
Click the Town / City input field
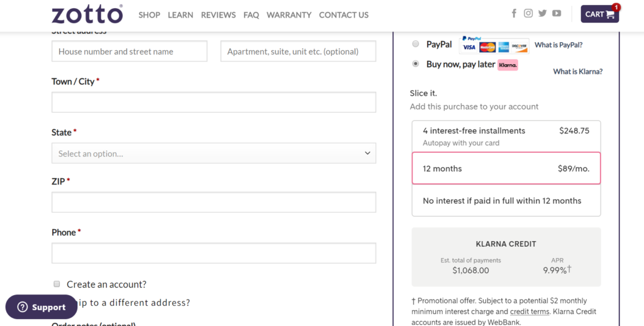(214, 103)
